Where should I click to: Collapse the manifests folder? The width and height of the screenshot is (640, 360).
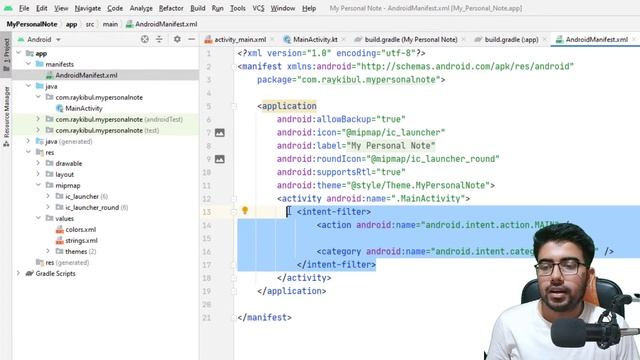pyautogui.click(x=28, y=64)
